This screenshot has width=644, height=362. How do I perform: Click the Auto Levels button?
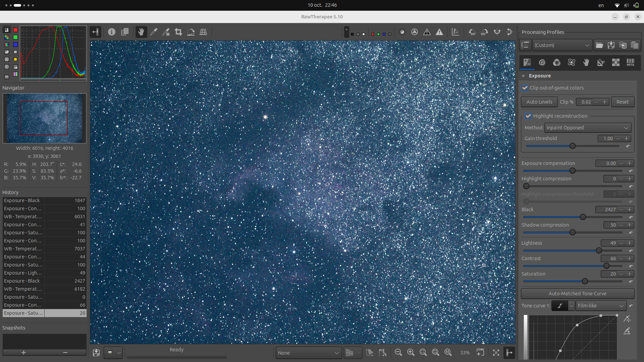coord(539,102)
